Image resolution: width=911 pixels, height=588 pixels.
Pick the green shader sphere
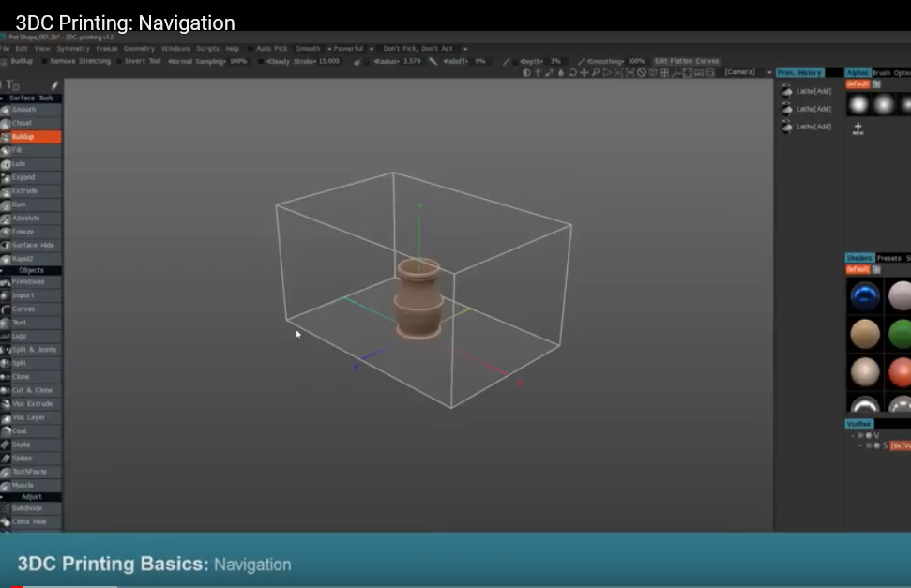(x=900, y=334)
